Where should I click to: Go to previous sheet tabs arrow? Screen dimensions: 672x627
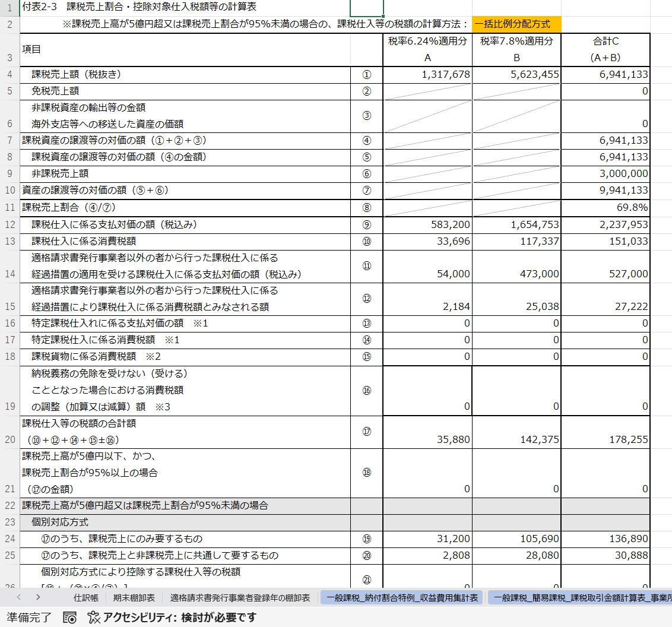click(x=19, y=597)
